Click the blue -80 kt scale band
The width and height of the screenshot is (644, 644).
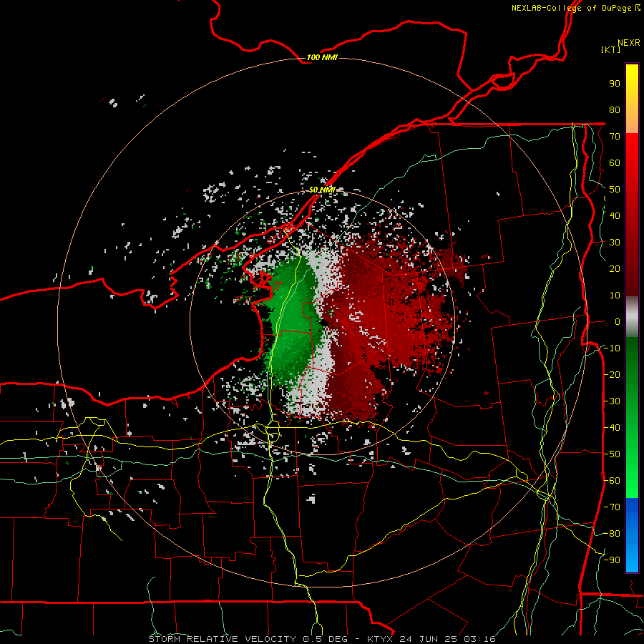[x=632, y=534]
